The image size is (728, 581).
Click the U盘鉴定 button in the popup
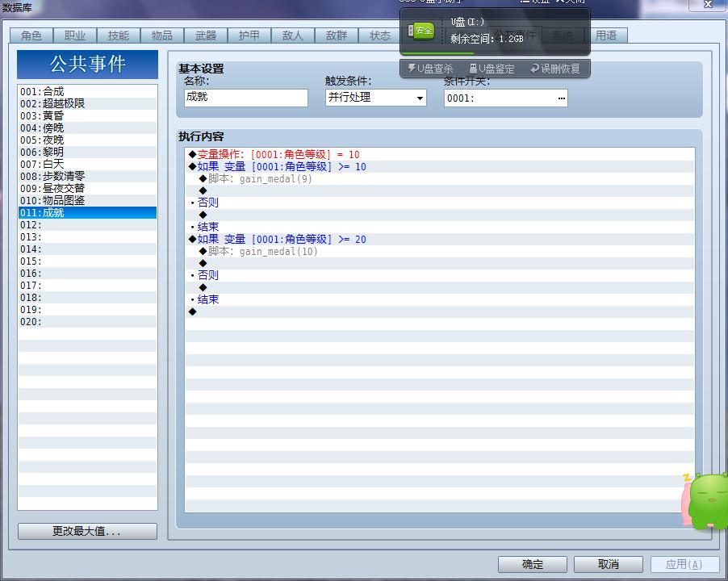pyautogui.click(x=492, y=69)
